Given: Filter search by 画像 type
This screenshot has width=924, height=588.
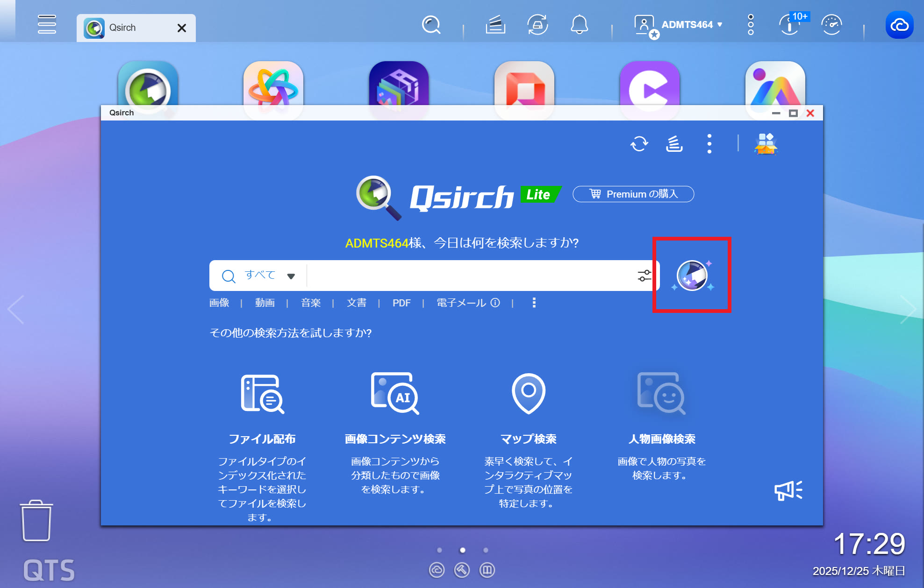Looking at the screenshot, I should click(x=219, y=303).
